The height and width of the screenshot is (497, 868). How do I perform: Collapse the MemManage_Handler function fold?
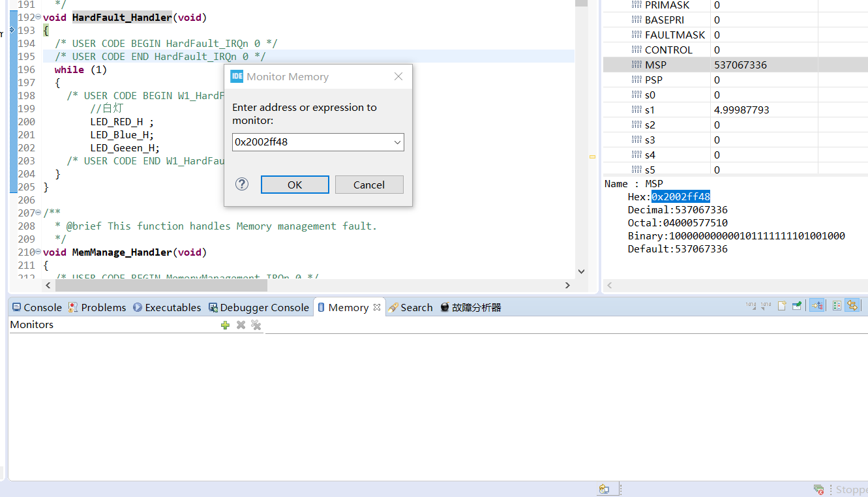pyautogui.click(x=37, y=252)
